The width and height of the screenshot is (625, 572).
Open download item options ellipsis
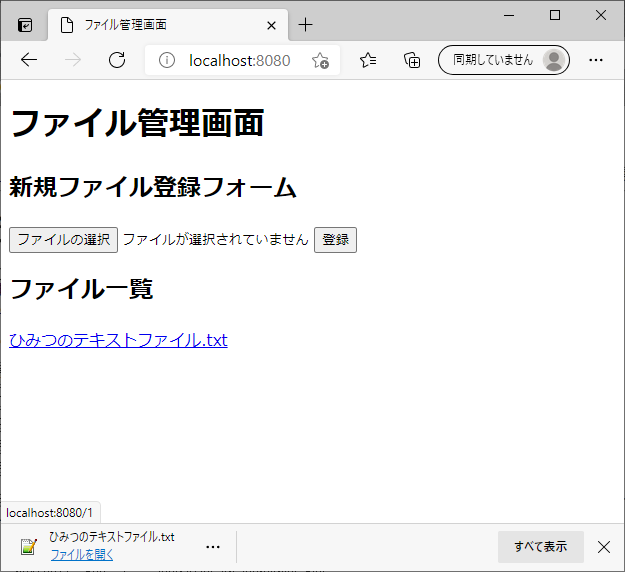[213, 547]
